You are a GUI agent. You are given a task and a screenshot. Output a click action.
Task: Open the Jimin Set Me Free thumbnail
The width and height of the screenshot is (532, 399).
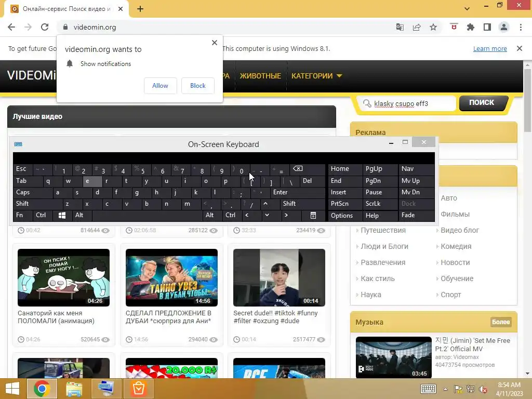(394, 357)
